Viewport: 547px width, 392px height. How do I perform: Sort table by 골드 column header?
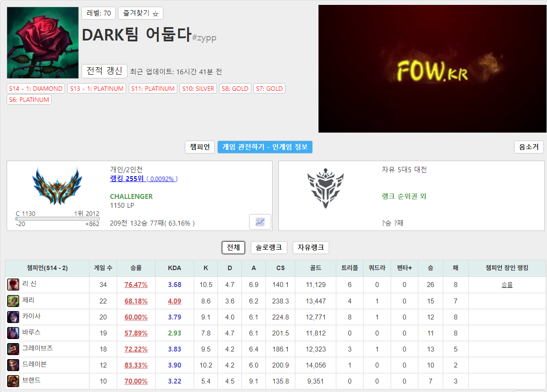point(315,268)
